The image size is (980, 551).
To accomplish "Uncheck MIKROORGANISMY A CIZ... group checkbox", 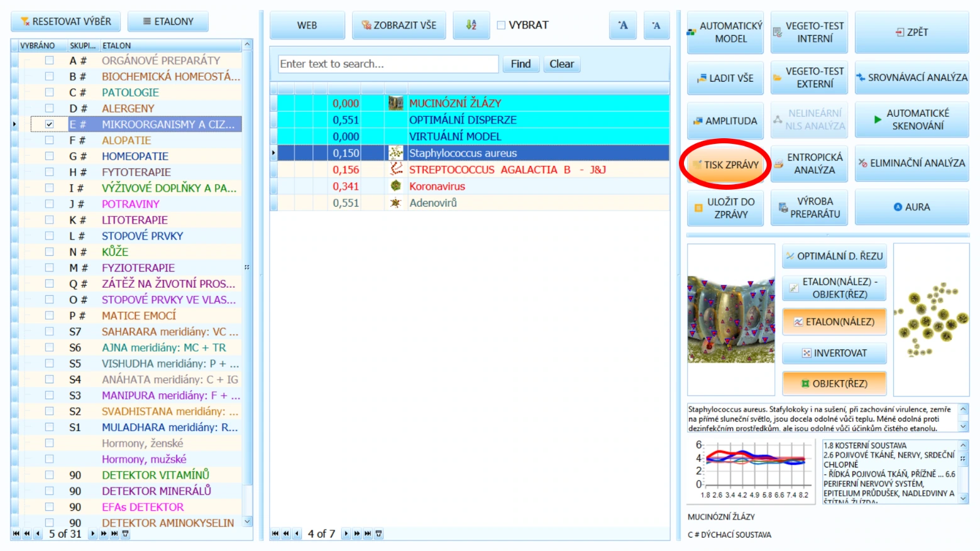I will coord(49,124).
